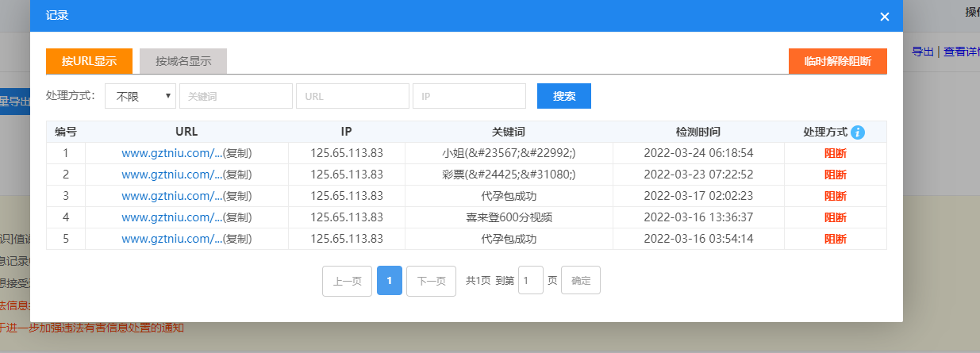The image size is (980, 353).
Task: Click the red 阻断 status in row 5
Action: (x=836, y=239)
